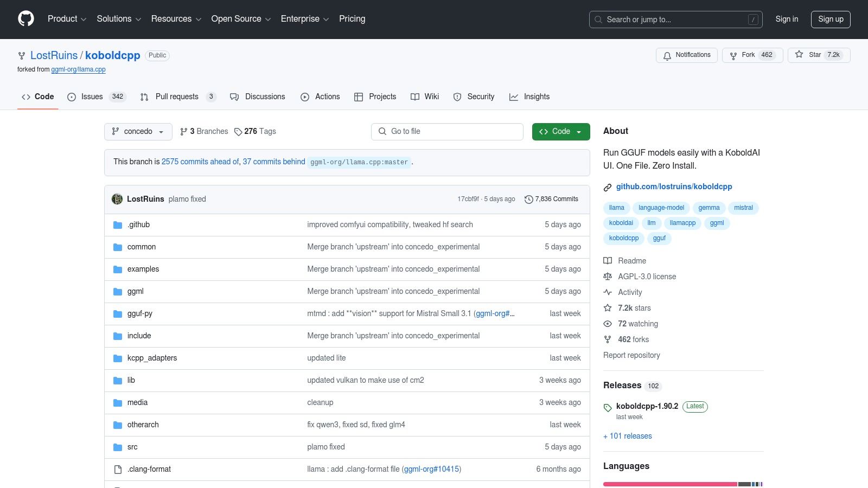Click the folder icon next to lib

click(118, 381)
